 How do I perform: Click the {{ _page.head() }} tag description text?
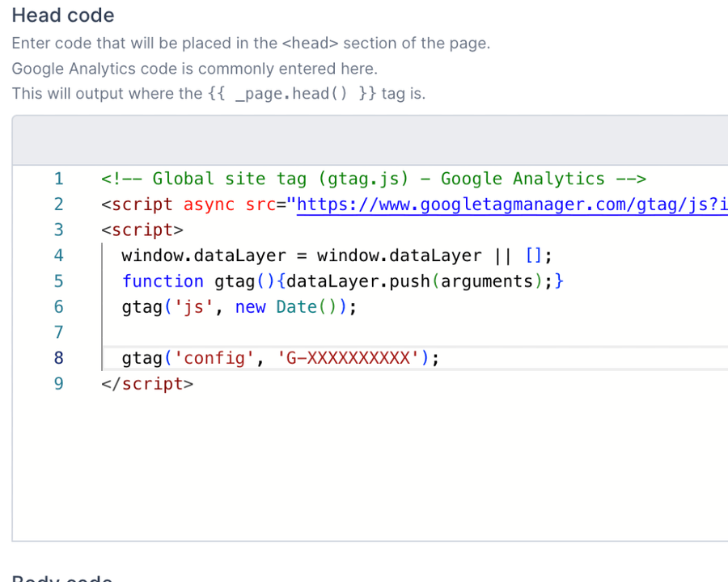click(218, 93)
